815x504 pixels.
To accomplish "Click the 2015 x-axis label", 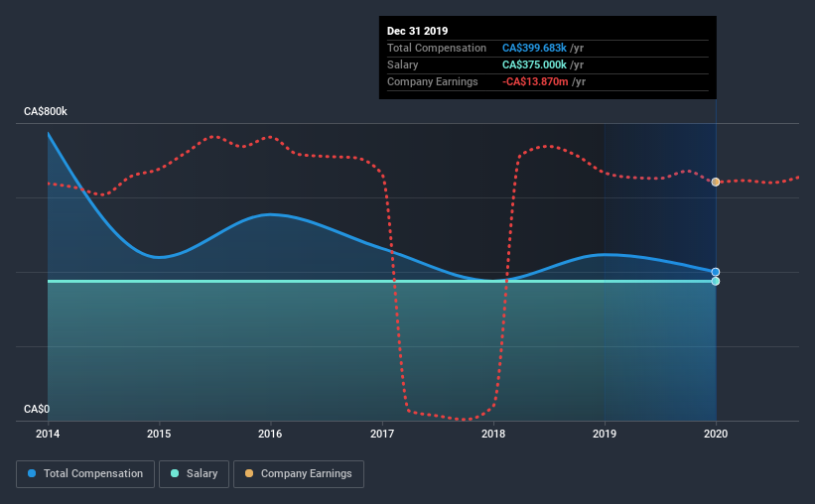I will click(159, 434).
